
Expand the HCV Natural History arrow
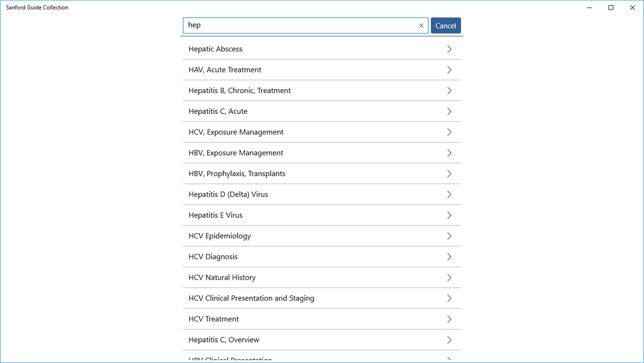(449, 277)
